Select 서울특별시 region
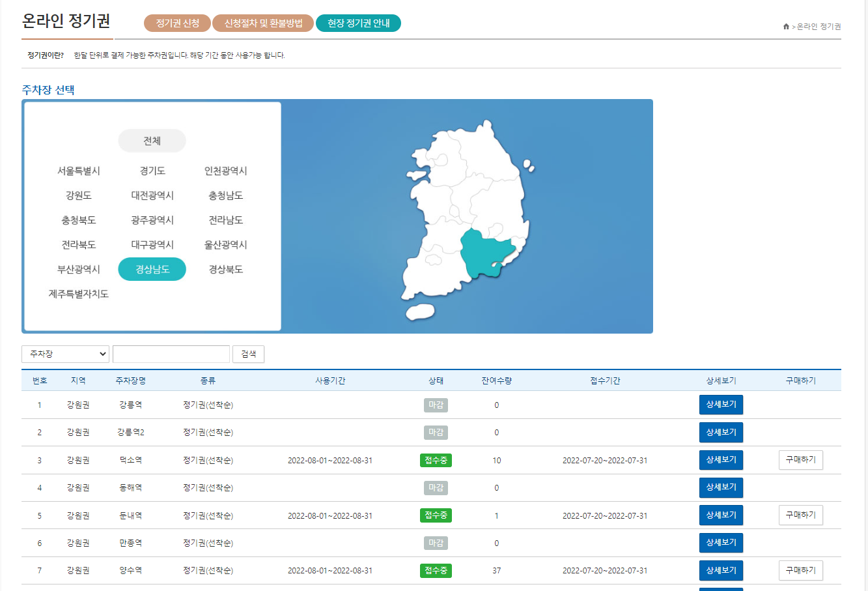868x591 pixels. [x=79, y=171]
